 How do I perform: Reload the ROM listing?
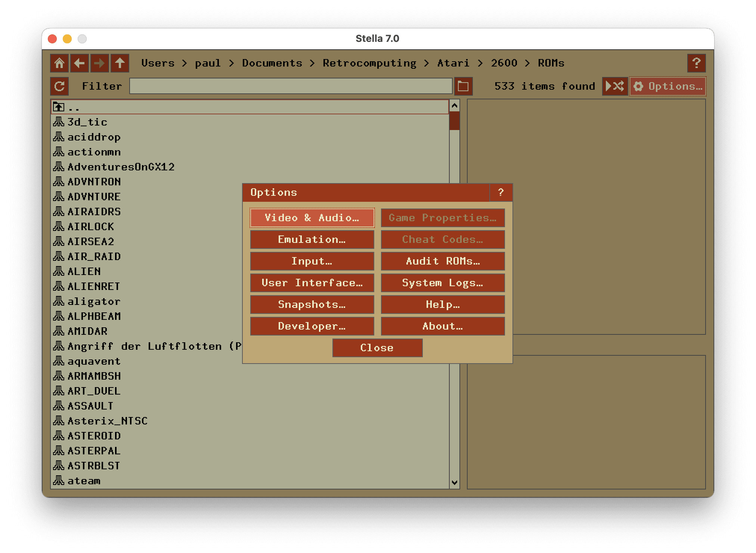click(59, 86)
